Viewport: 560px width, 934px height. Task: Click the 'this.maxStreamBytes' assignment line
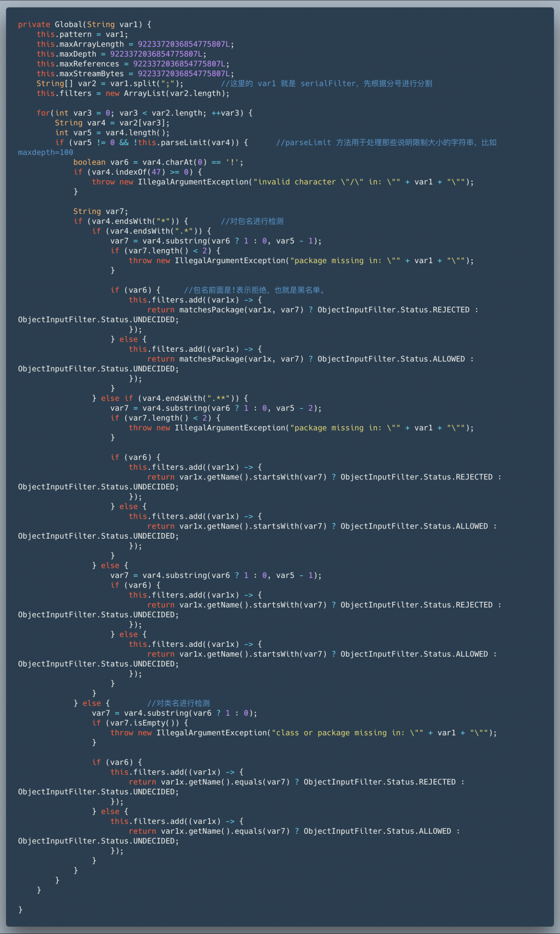(x=136, y=74)
